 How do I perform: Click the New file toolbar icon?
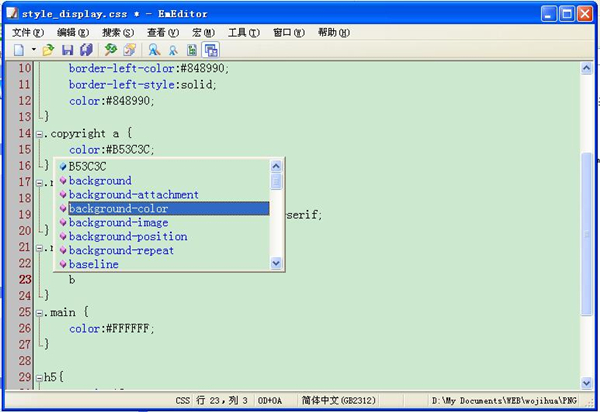pos(18,50)
